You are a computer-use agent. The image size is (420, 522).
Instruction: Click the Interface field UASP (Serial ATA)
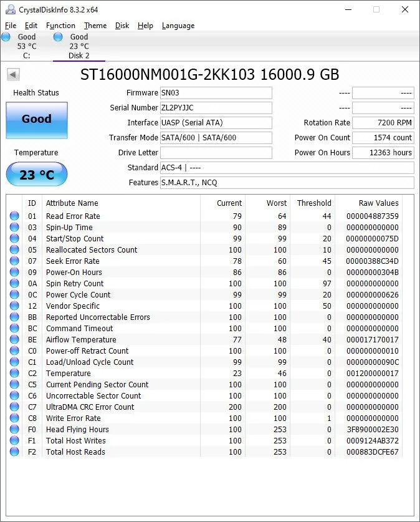pos(216,123)
